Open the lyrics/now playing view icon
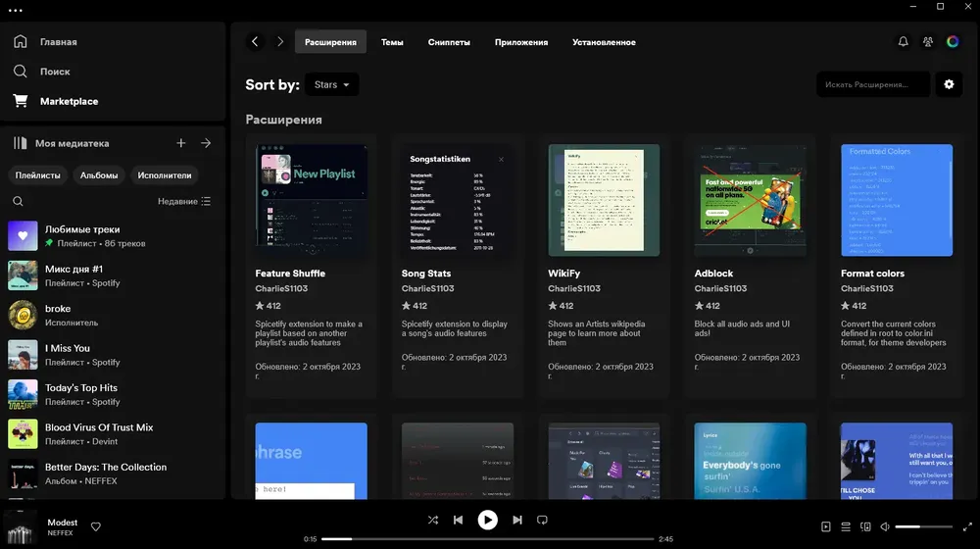Viewport: 980px width, 549px height. 825,526
